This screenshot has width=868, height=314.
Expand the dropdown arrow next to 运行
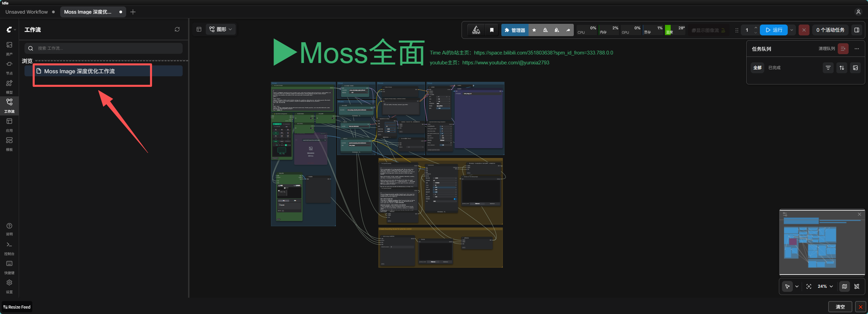(x=791, y=30)
